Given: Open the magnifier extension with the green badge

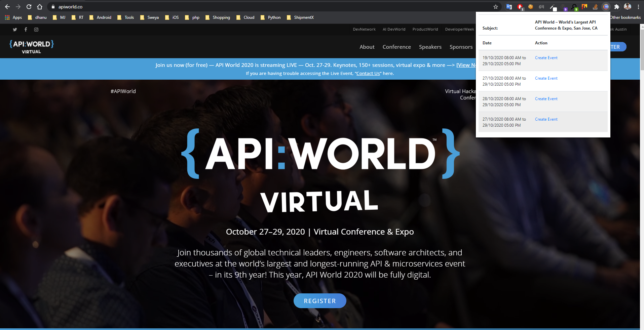Looking at the screenshot, I should (574, 7).
